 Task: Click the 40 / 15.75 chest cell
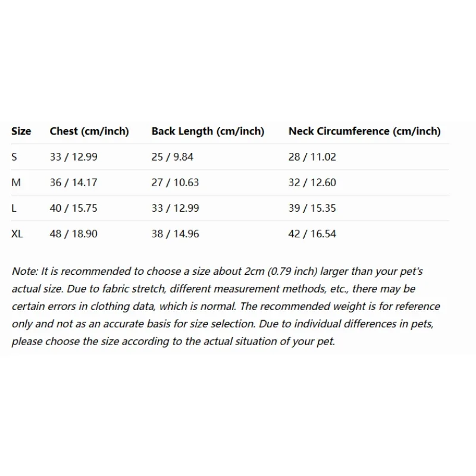[74, 208]
